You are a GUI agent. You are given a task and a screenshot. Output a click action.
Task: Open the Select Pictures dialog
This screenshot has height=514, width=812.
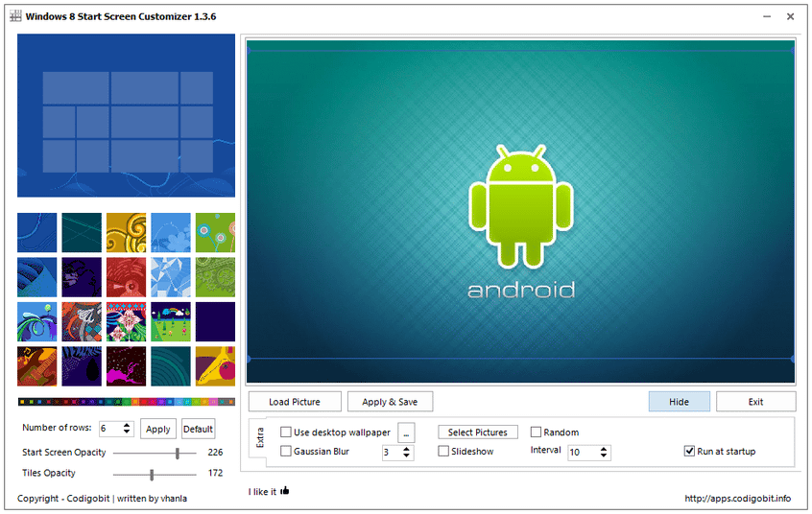pos(477,432)
